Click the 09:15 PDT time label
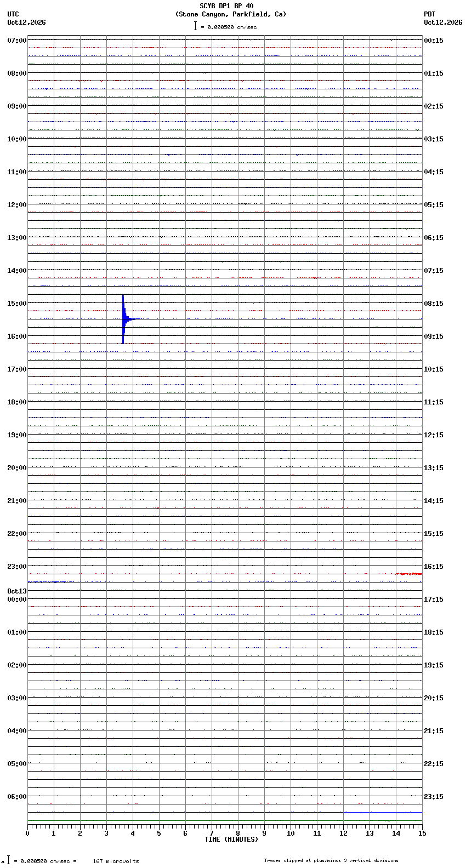The width and height of the screenshot is (466, 868). (434, 336)
